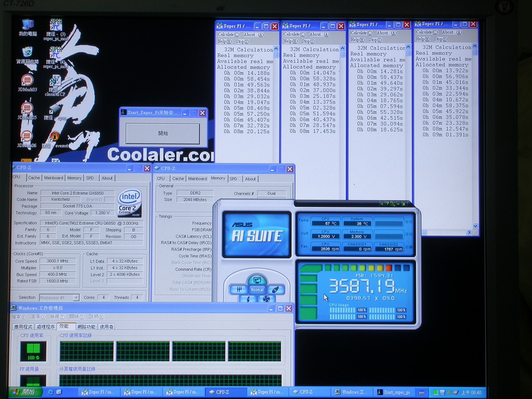This screenshot has width=532, height=399.
Task: Switch to 使用者 tab in Task Manager
Action: click(106, 327)
